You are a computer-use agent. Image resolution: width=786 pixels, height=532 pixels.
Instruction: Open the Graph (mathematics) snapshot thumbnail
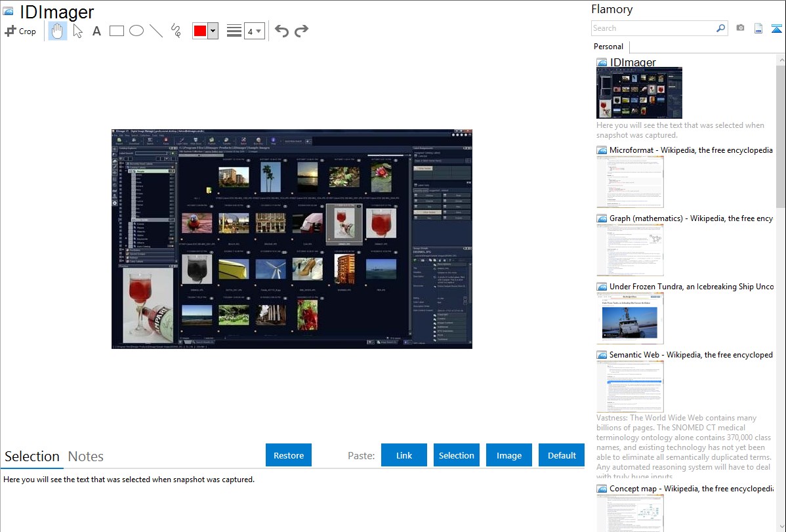pos(630,250)
